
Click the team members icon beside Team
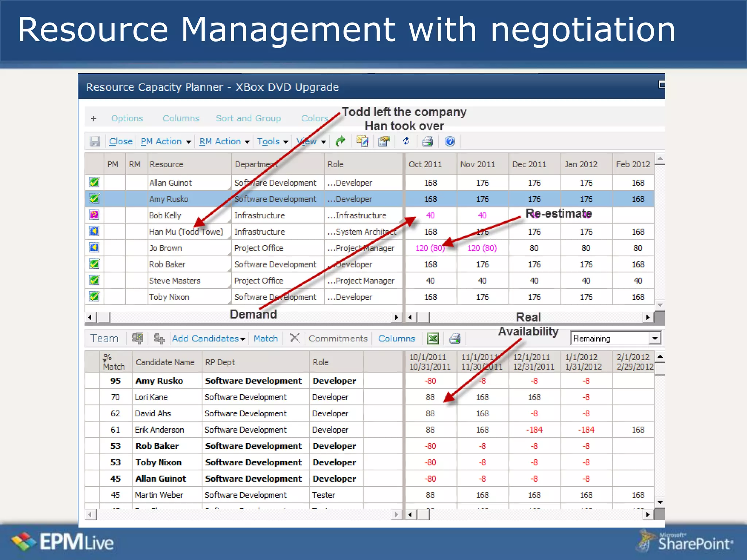137,338
